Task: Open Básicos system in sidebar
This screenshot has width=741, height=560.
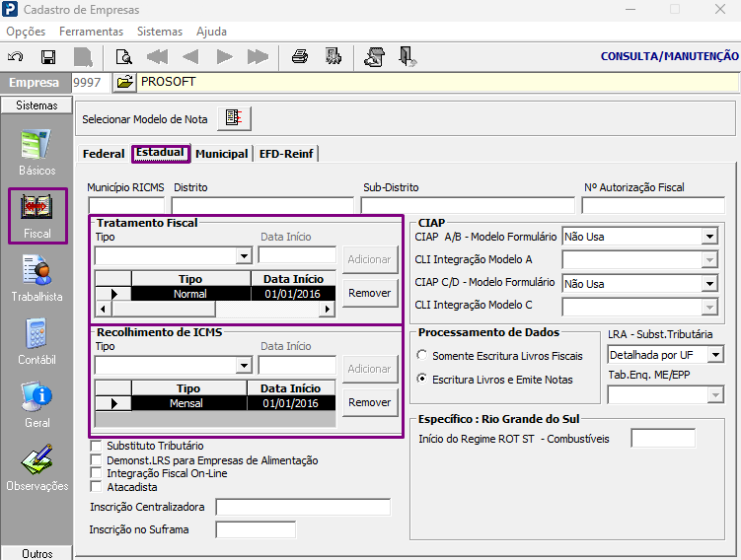Action: click(37, 153)
